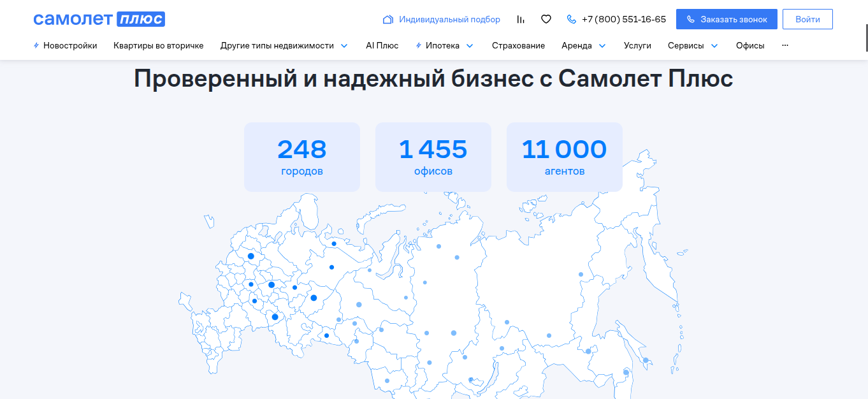Open Офисы menu item

(750, 45)
